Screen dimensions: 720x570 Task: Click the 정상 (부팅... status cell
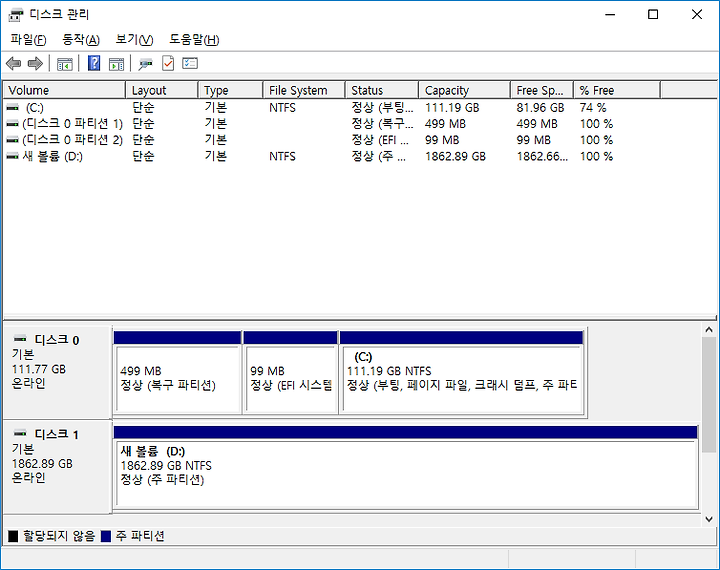point(382,107)
